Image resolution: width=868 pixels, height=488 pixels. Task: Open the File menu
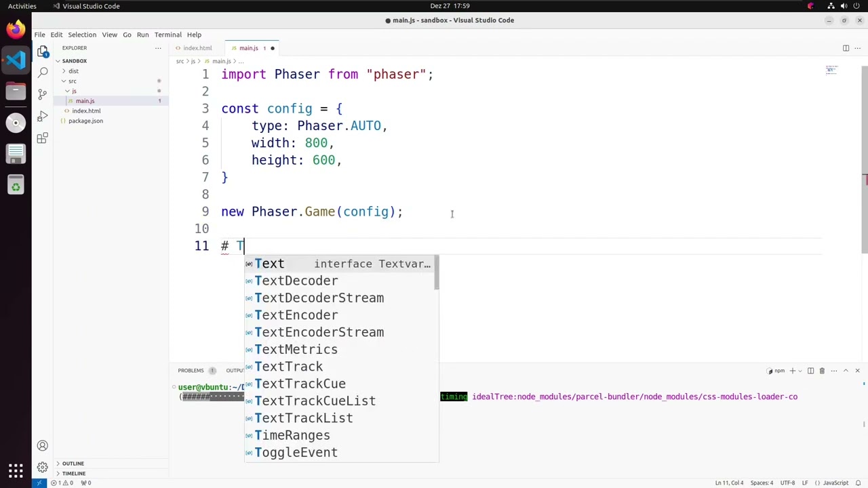[x=40, y=35]
